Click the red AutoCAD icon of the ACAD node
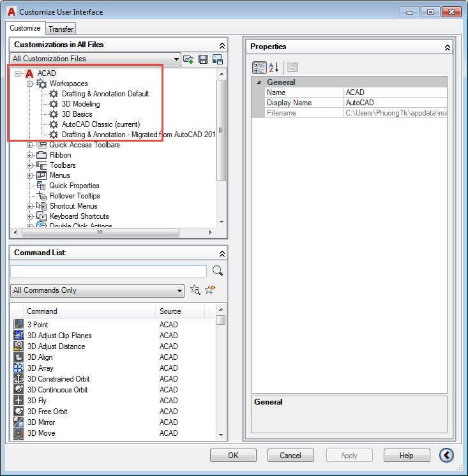Screen dimensions: 468x476 point(29,73)
